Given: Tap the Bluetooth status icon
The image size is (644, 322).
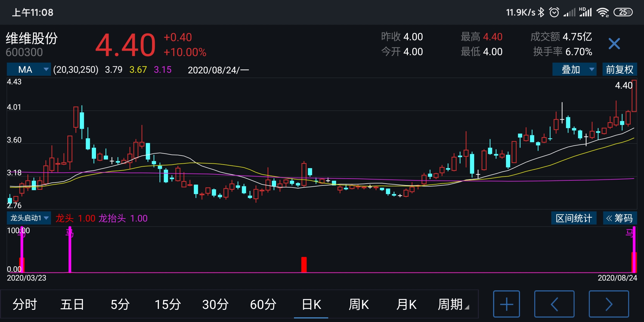Looking at the screenshot, I should pos(541,12).
